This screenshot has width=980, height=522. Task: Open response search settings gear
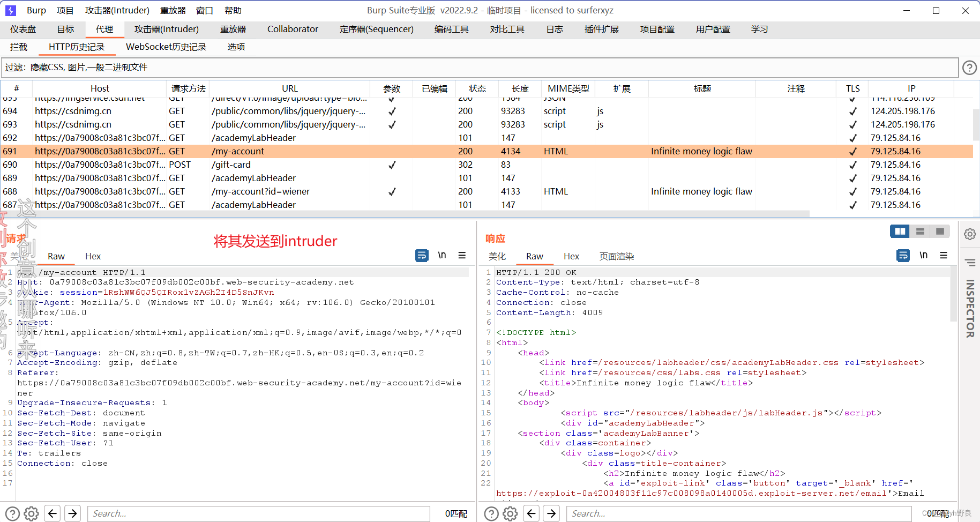pos(511,514)
